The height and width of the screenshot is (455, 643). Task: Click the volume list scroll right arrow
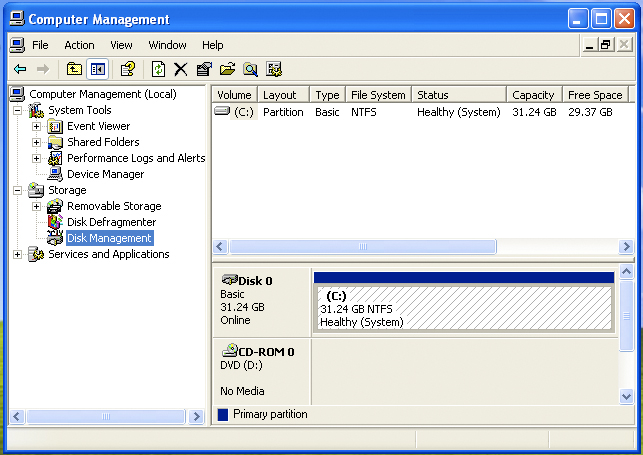[x=626, y=246]
